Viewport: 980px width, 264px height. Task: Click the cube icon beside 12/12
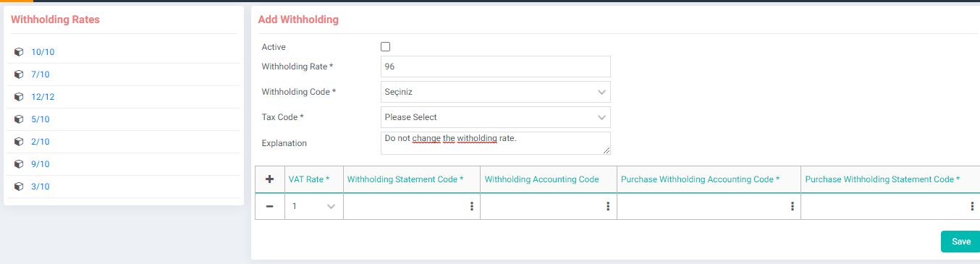point(20,97)
